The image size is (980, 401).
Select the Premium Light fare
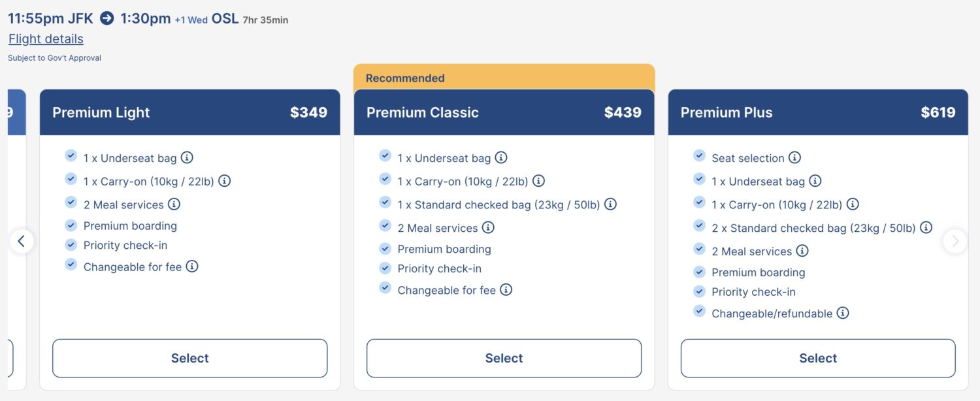click(x=189, y=358)
